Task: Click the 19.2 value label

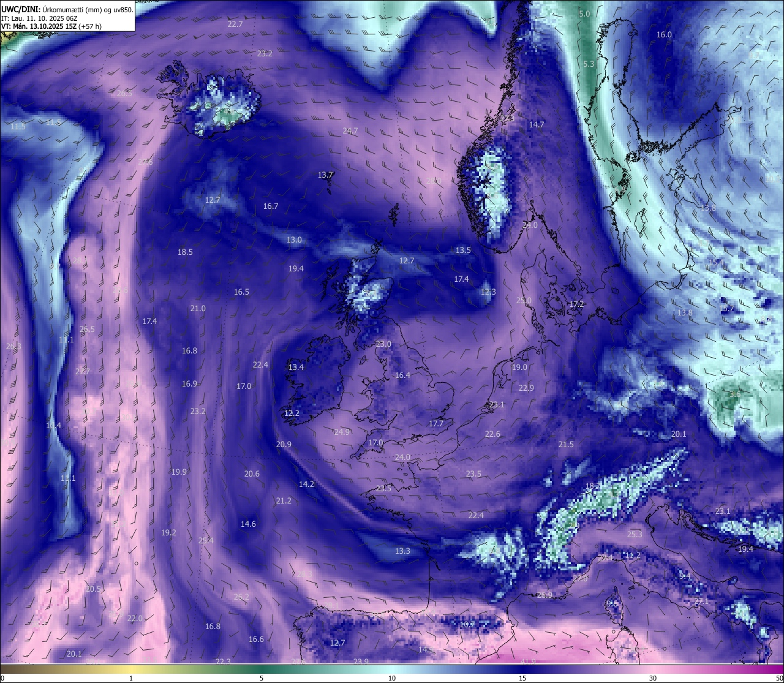Action: click(168, 533)
